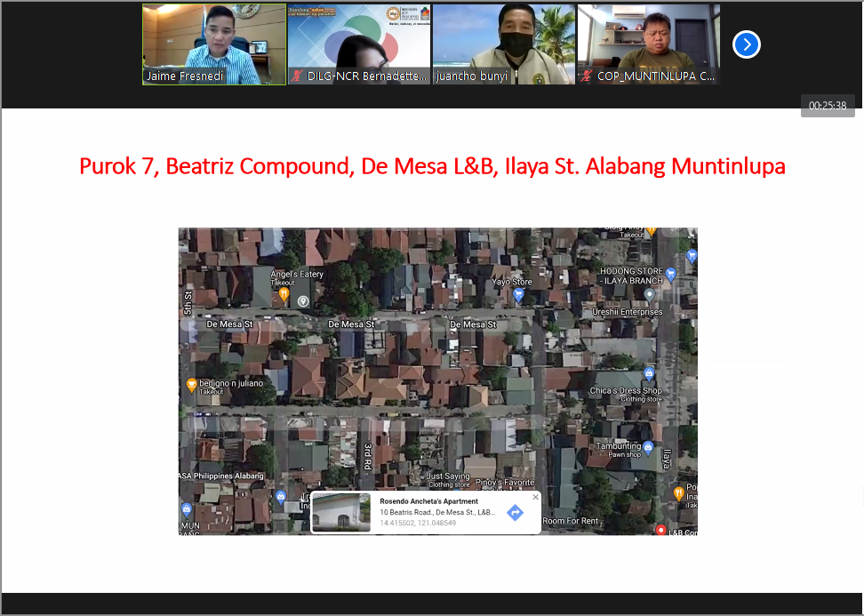Open Rosendo Ancheta's Apartment photo thumbnail
This screenshot has height=616, width=864.
[x=341, y=512]
